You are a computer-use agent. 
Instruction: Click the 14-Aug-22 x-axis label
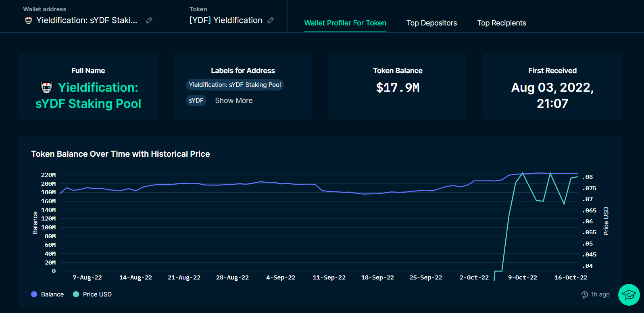[135, 277]
